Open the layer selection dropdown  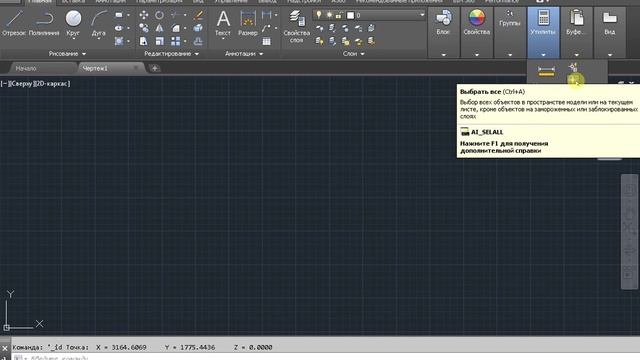[x=422, y=15]
